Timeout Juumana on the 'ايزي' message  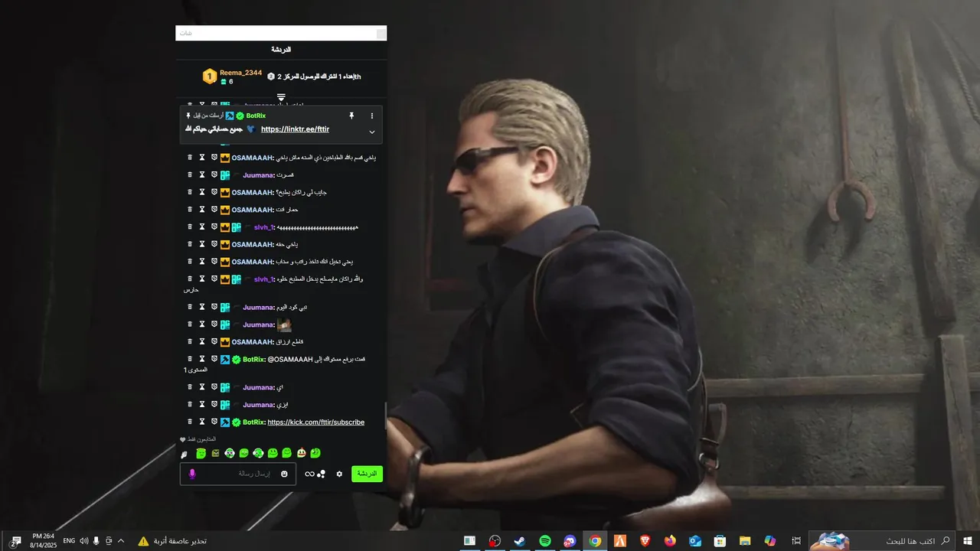point(202,404)
